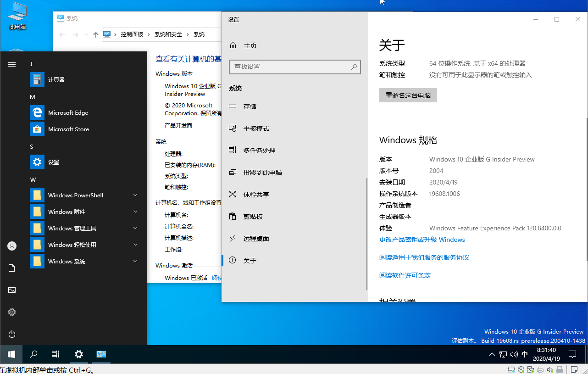The width and height of the screenshot is (588, 374).
Task: Click the Windows Start button
Action: 11,354
